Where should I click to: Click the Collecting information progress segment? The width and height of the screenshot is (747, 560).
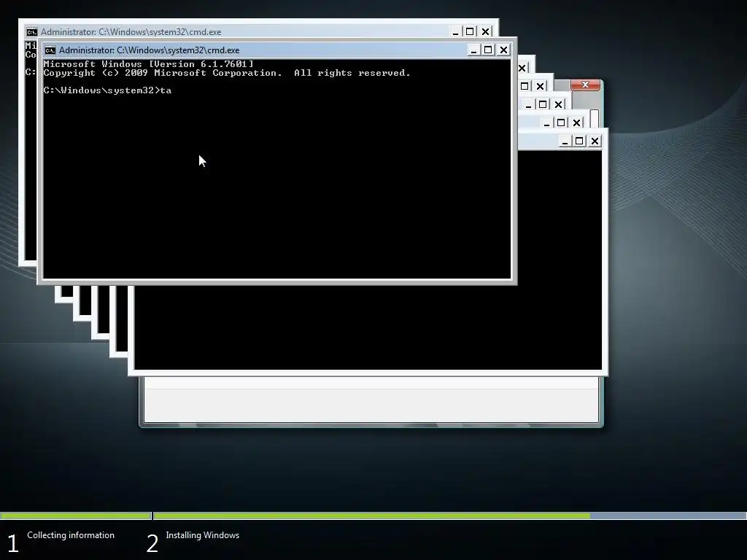point(75,516)
